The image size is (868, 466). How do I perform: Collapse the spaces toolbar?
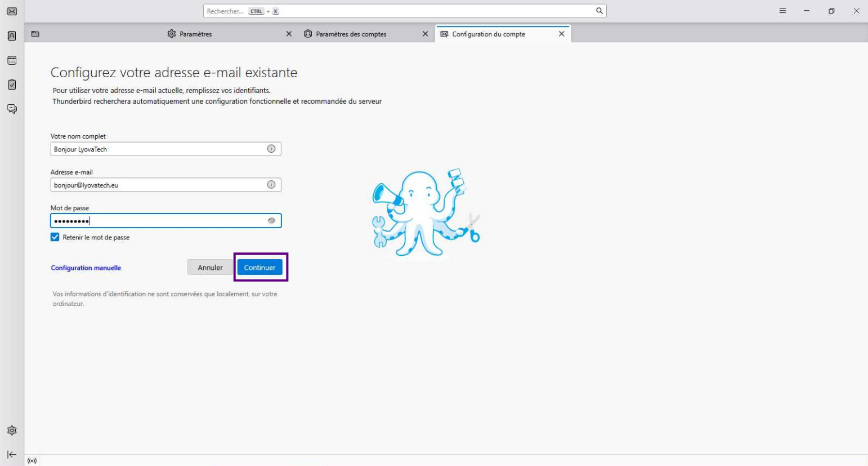pyautogui.click(x=12, y=454)
